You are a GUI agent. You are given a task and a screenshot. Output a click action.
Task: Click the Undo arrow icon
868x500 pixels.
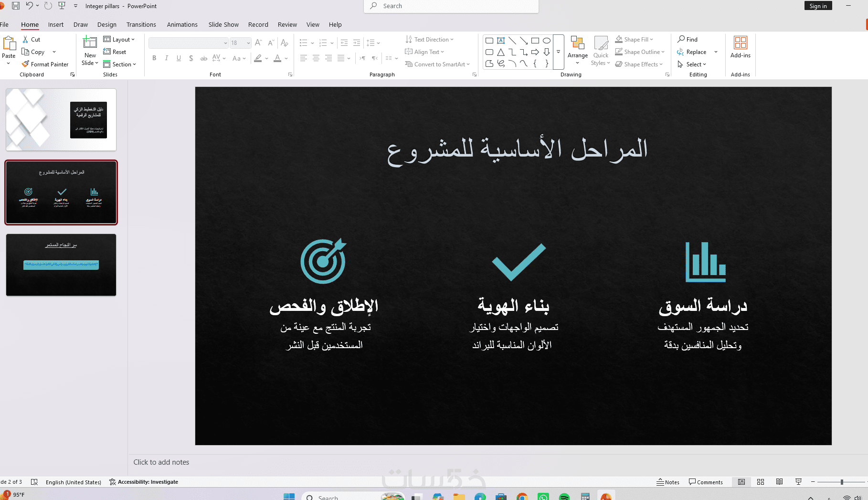click(30, 6)
